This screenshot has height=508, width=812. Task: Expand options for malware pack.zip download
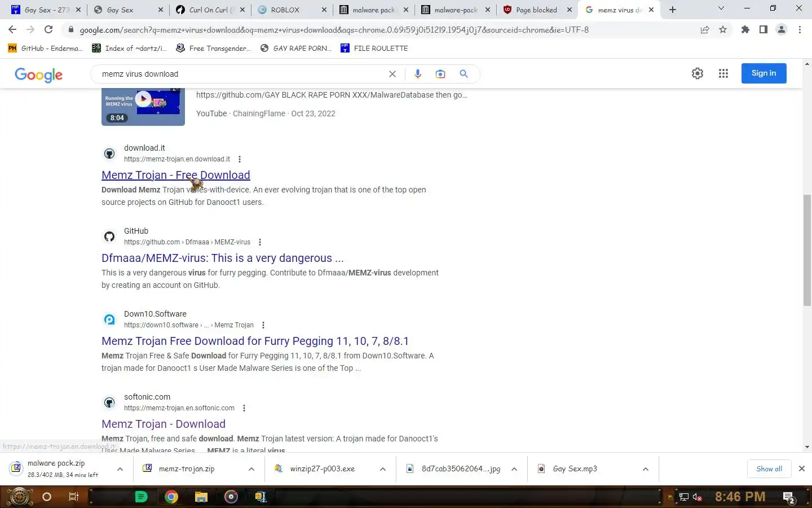click(x=120, y=469)
